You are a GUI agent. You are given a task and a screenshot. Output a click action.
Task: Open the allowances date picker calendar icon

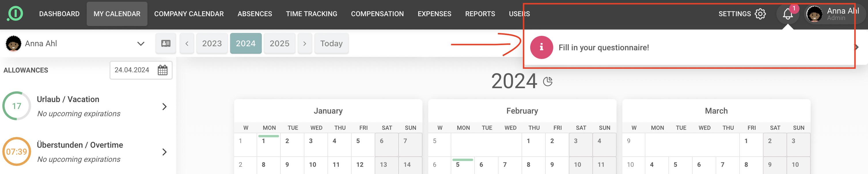162,70
